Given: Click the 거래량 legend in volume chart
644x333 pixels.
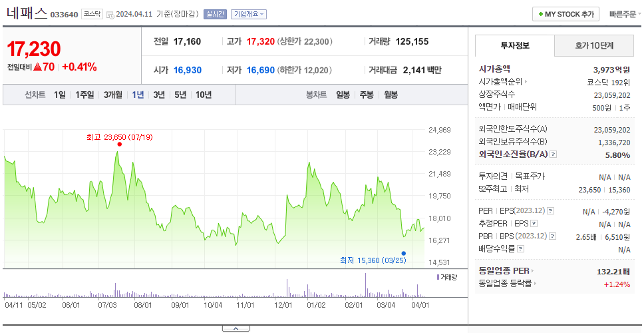Looking at the screenshot, I should 447,277.
